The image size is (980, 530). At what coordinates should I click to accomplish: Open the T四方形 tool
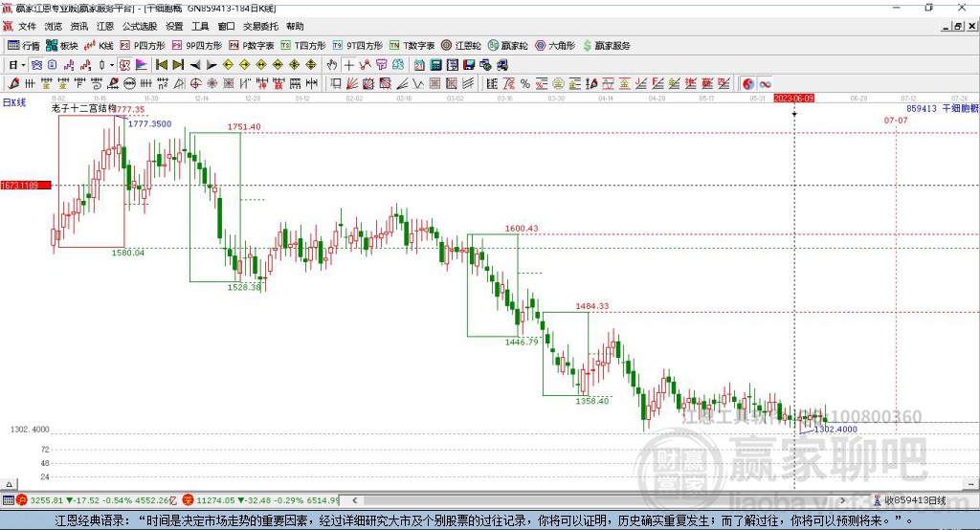[303, 46]
